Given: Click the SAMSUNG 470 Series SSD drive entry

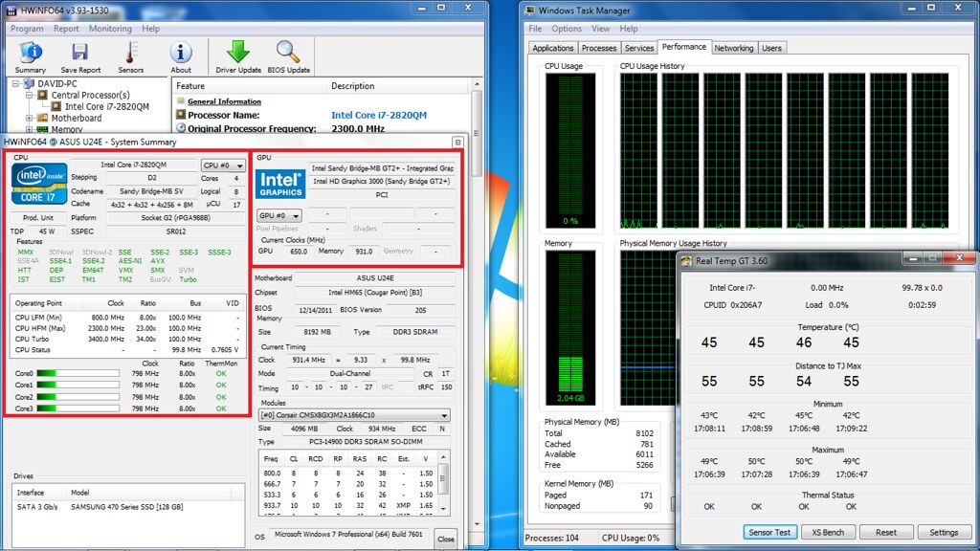Looking at the screenshot, I should tap(127, 507).
